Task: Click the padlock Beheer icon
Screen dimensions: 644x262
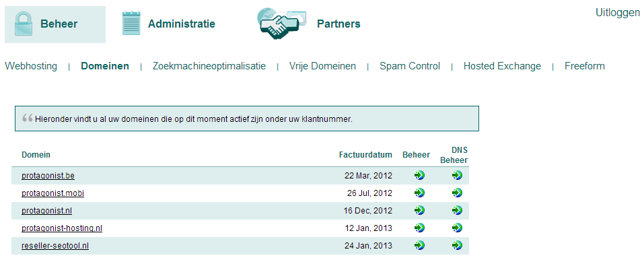Action: click(24, 24)
